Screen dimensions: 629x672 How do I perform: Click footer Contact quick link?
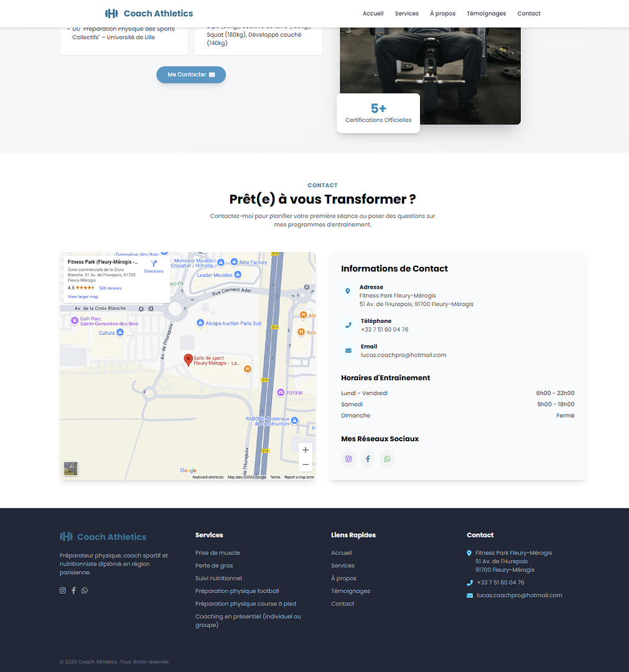point(342,604)
